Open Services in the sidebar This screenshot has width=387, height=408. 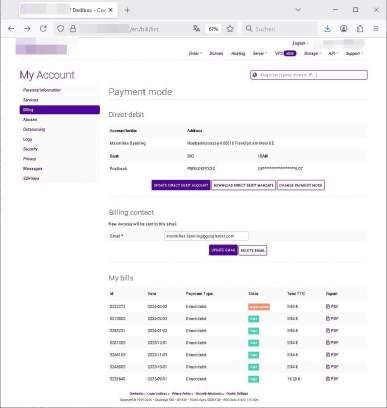coord(31,100)
